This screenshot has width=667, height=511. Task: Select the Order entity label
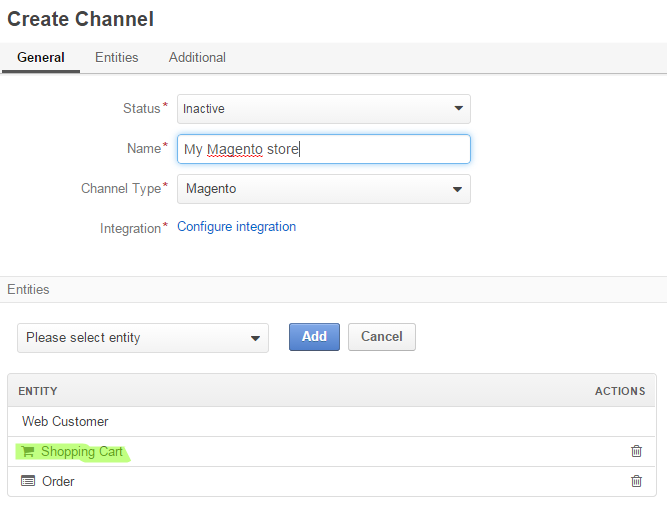(x=58, y=482)
